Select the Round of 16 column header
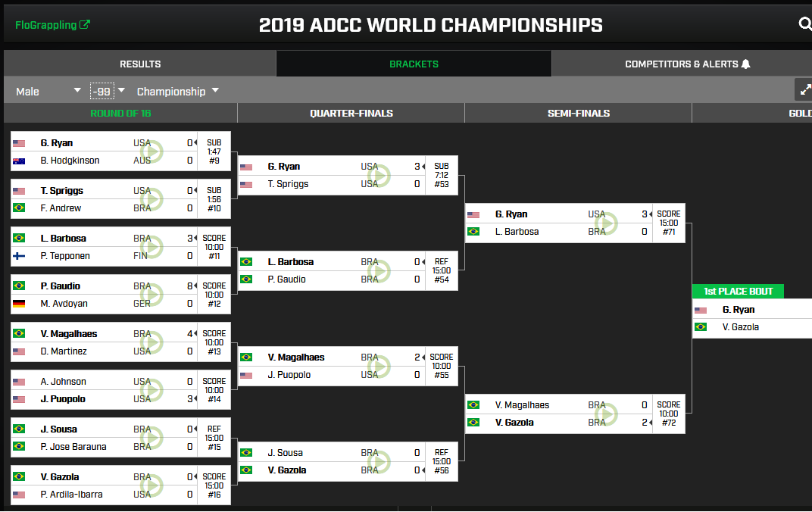 pos(120,113)
